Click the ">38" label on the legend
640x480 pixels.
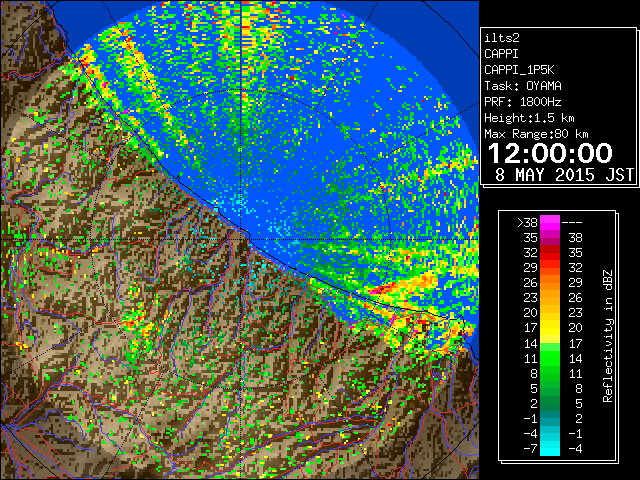[528, 223]
